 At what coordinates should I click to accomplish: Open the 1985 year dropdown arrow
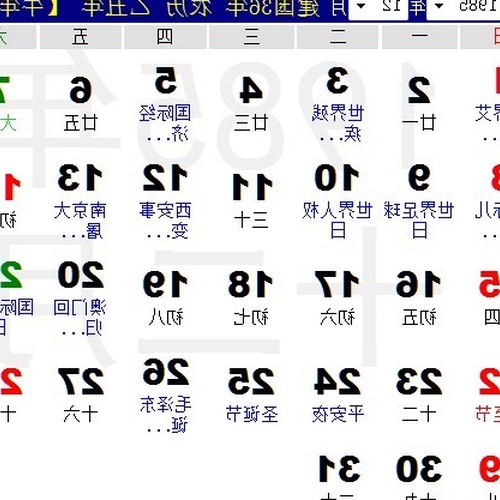tap(439, 6)
